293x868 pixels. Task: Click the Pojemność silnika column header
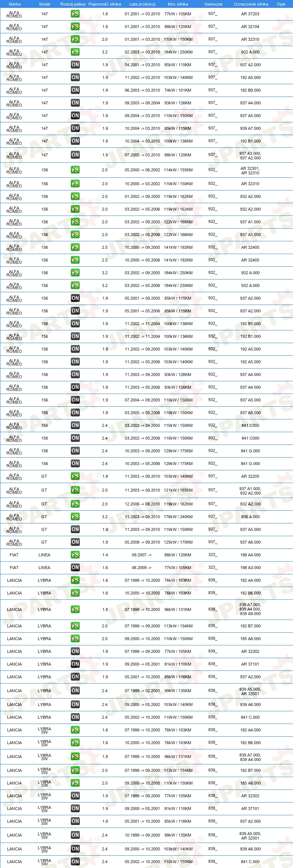pyautogui.click(x=105, y=4)
